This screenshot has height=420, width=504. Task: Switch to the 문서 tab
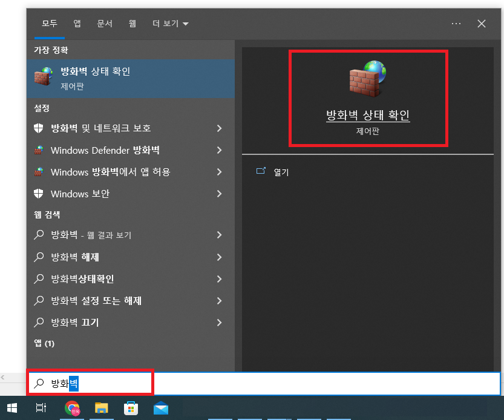[x=105, y=24]
